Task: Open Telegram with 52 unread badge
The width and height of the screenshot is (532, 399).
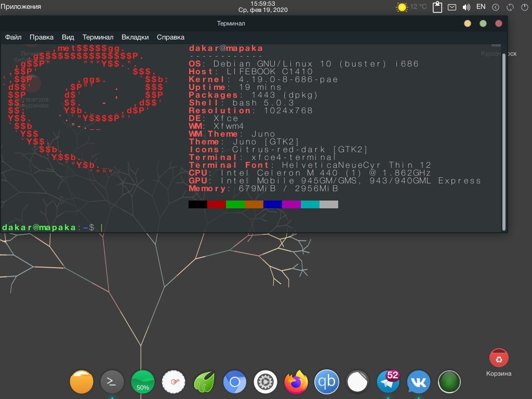Action: coord(388,382)
